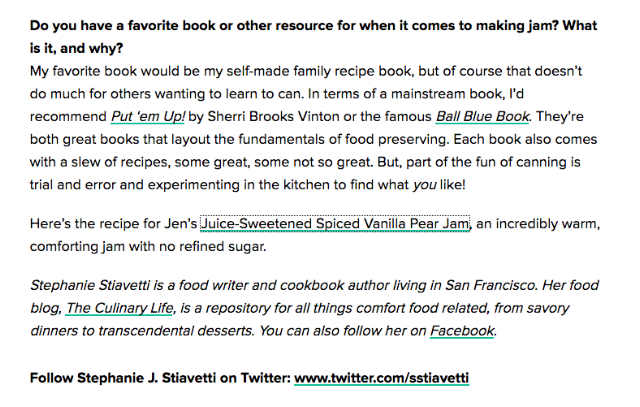Click the text 'an incredibly warm,' after the recipe link

pos(538,224)
